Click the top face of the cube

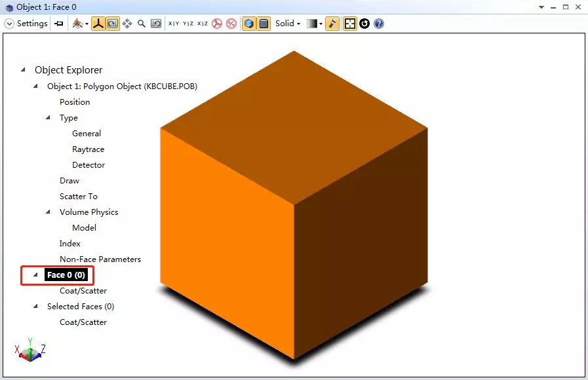pos(294,127)
